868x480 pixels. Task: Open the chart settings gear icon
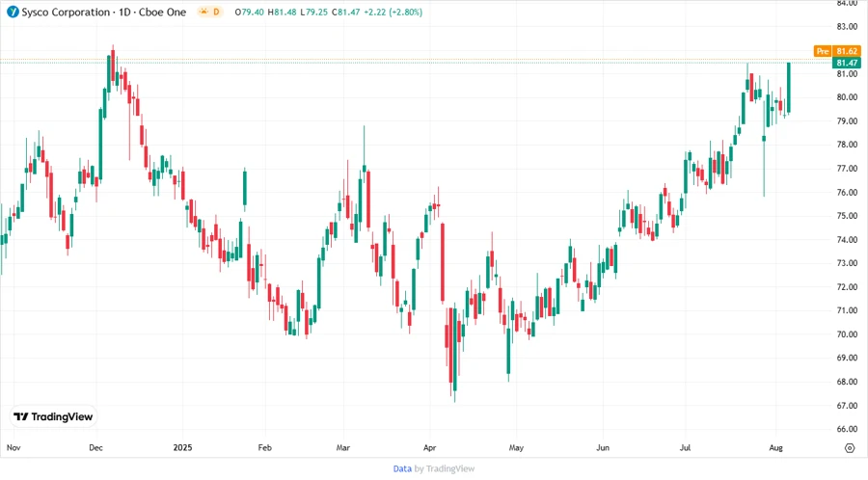pyautogui.click(x=850, y=448)
